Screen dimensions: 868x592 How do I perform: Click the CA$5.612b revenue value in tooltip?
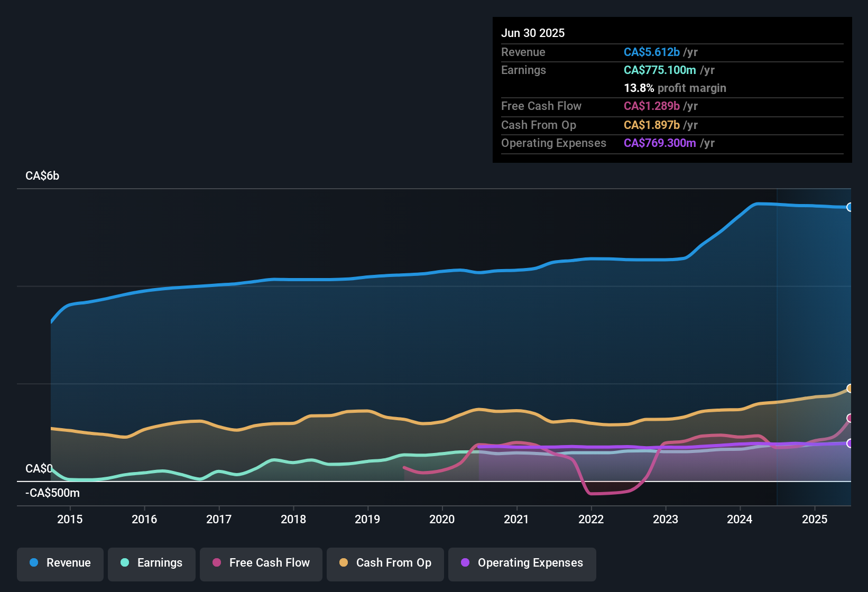[652, 52]
